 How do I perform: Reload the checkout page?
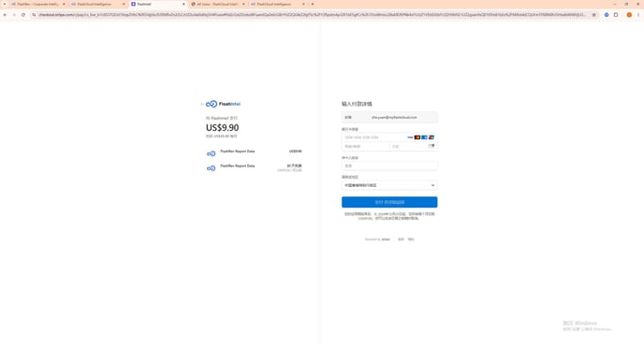click(x=23, y=15)
